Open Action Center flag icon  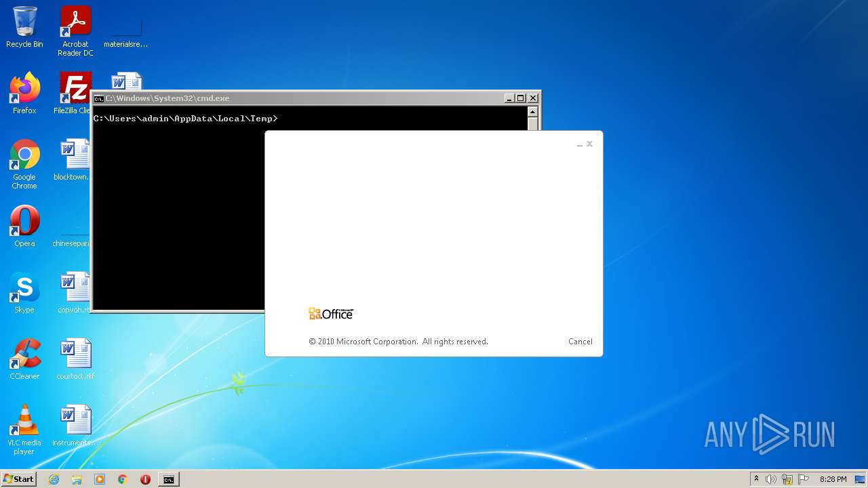[804, 479]
